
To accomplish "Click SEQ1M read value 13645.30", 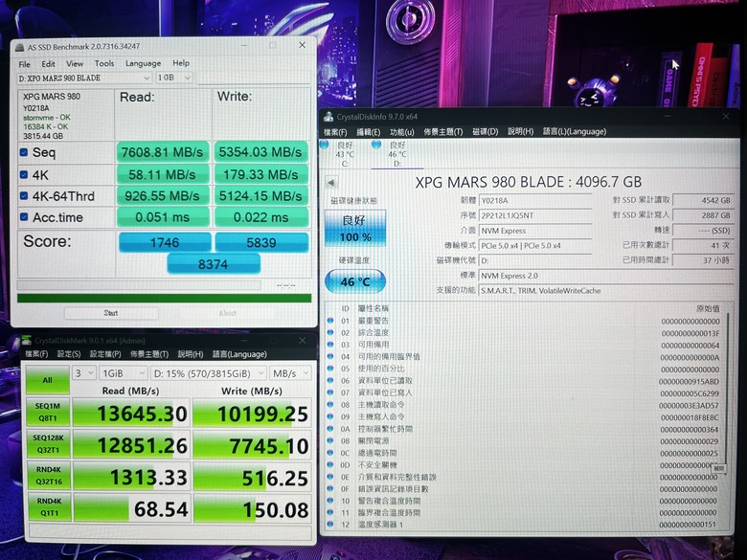I will (131, 414).
